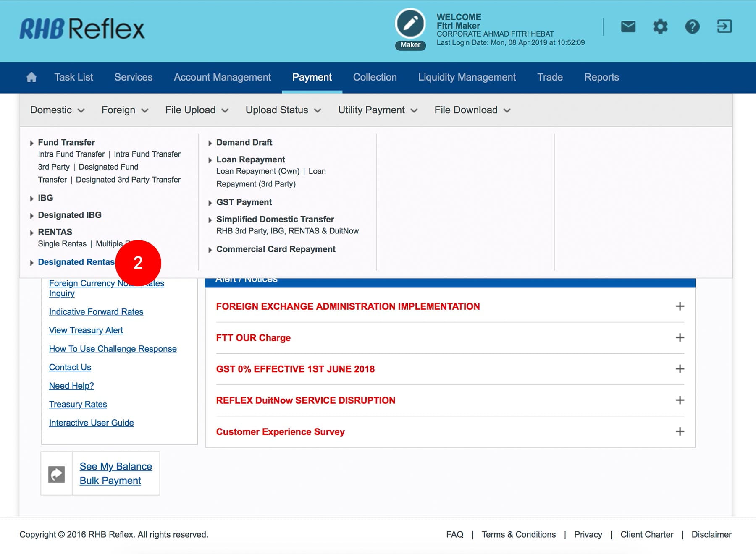Image resolution: width=756 pixels, height=554 pixels.
Task: Switch to the Account Management tab
Action: pos(222,77)
